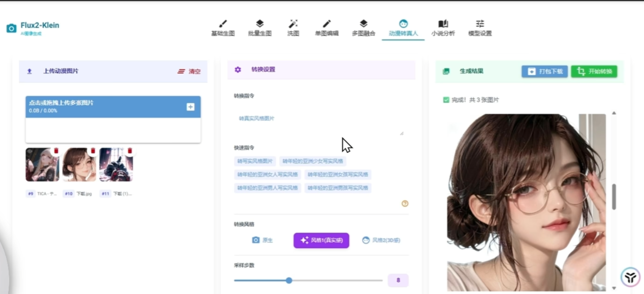Click the 点击或拖拽上传多张图片 upload bar
This screenshot has height=294, width=644.
(x=113, y=107)
